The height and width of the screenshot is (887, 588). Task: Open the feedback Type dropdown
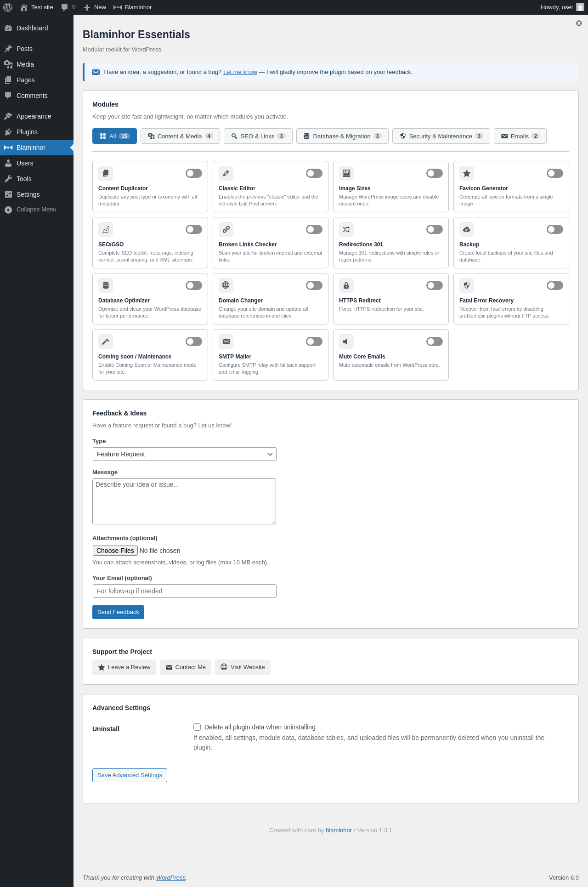(184, 454)
